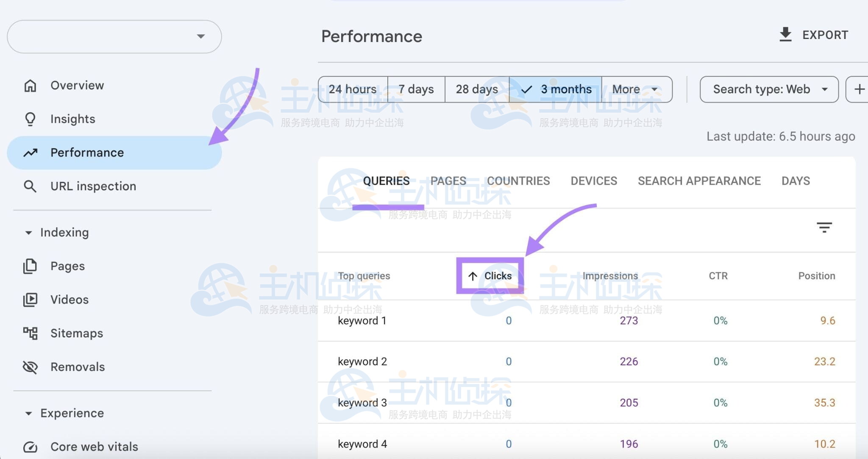
Task: Click the Overview home icon
Action: coord(30,86)
